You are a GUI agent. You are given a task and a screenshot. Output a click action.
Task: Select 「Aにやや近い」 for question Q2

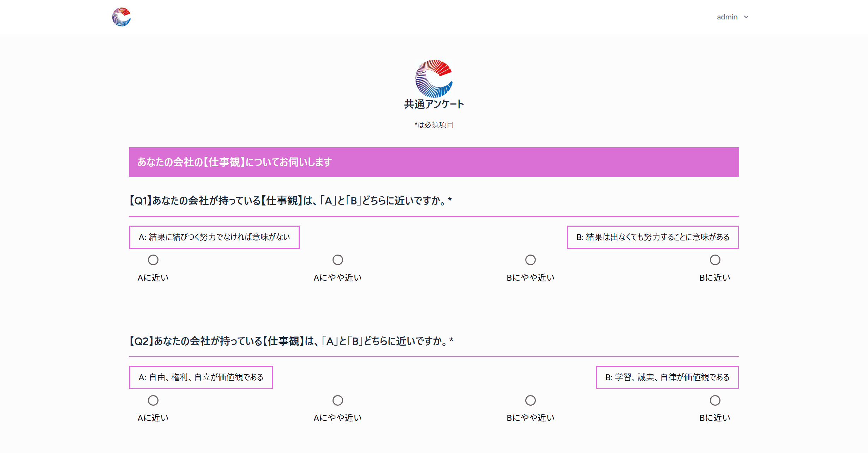[338, 400]
